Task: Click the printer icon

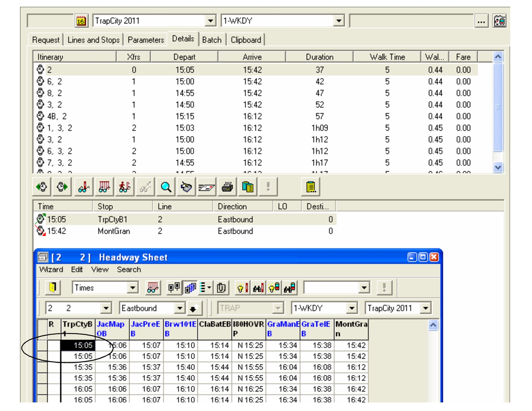Action: point(227,187)
